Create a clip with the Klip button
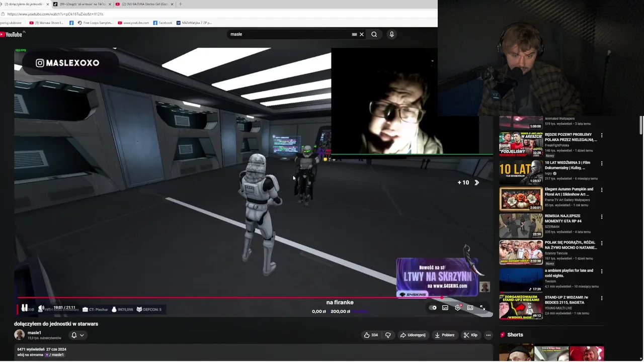The image size is (644, 362). tap(470, 335)
